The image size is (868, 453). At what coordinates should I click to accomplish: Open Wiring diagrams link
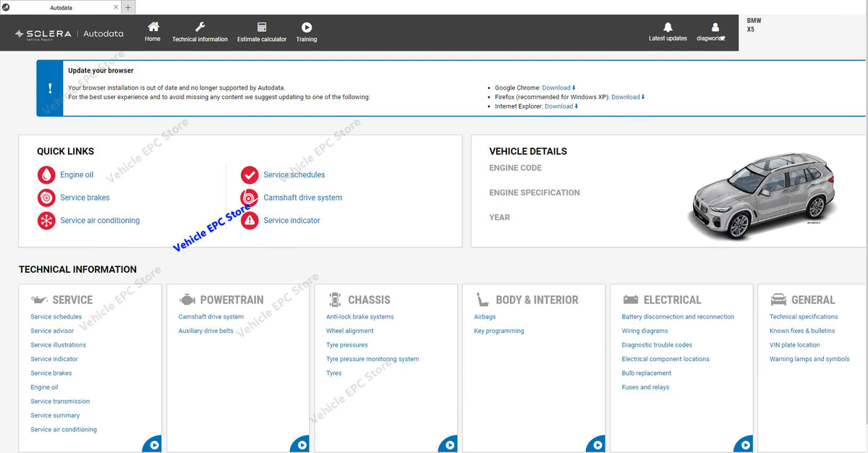(x=644, y=331)
